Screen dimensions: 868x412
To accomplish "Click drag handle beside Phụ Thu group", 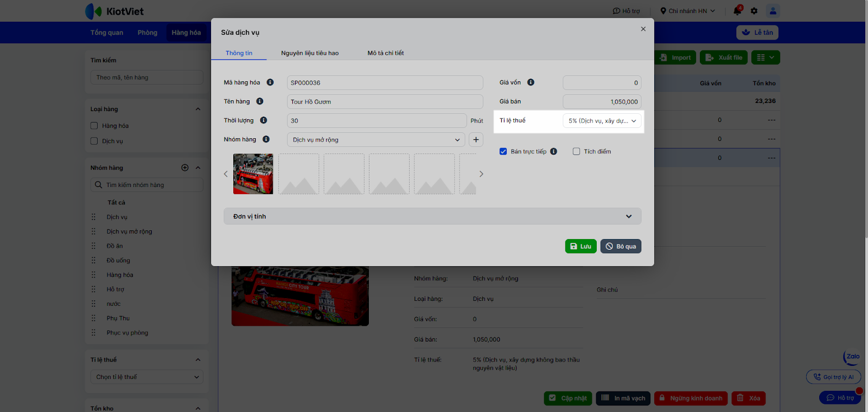I will pyautogui.click(x=93, y=318).
